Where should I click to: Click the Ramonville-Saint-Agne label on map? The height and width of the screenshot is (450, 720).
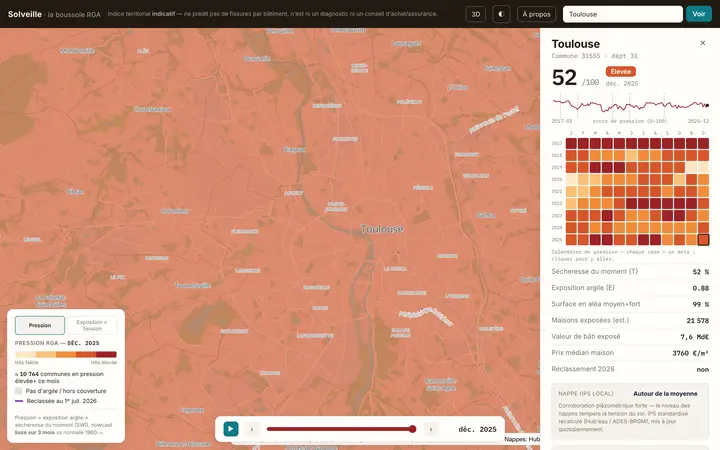(441, 384)
